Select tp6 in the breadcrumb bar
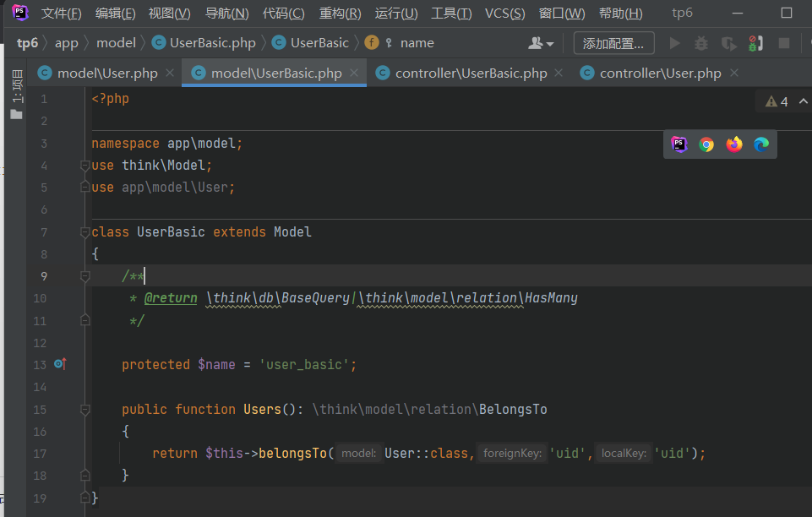 [27, 43]
